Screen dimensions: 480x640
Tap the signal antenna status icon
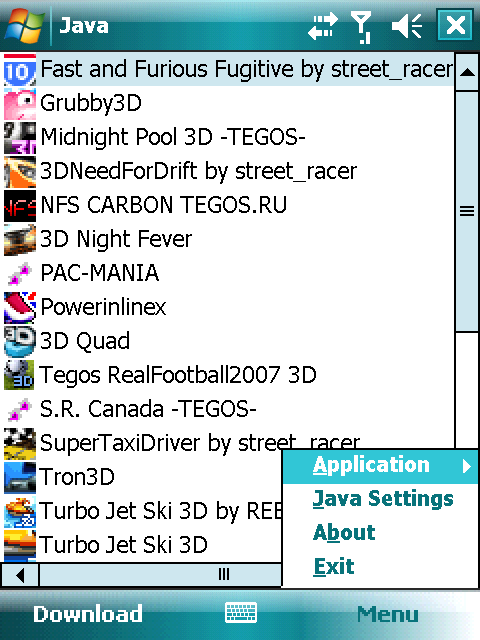[361, 27]
